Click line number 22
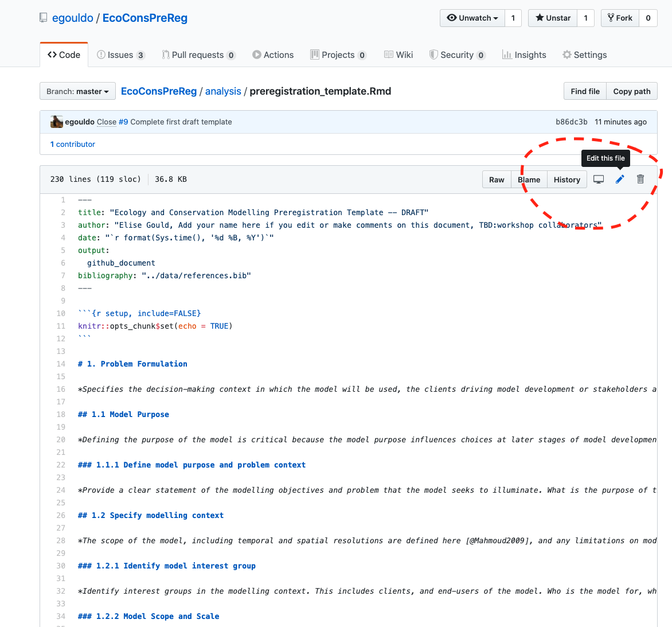Screen dimensions: 672x627 point(61,465)
